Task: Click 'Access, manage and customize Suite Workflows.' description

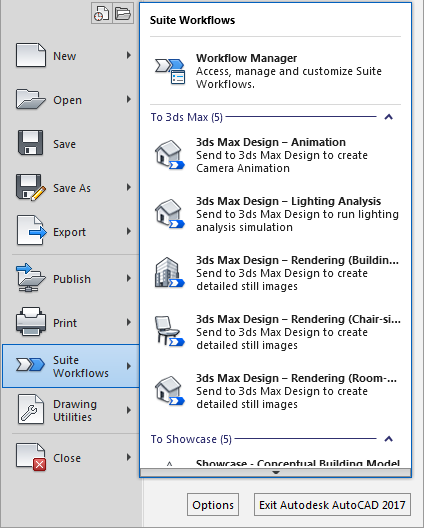Action: pyautogui.click(x=289, y=77)
